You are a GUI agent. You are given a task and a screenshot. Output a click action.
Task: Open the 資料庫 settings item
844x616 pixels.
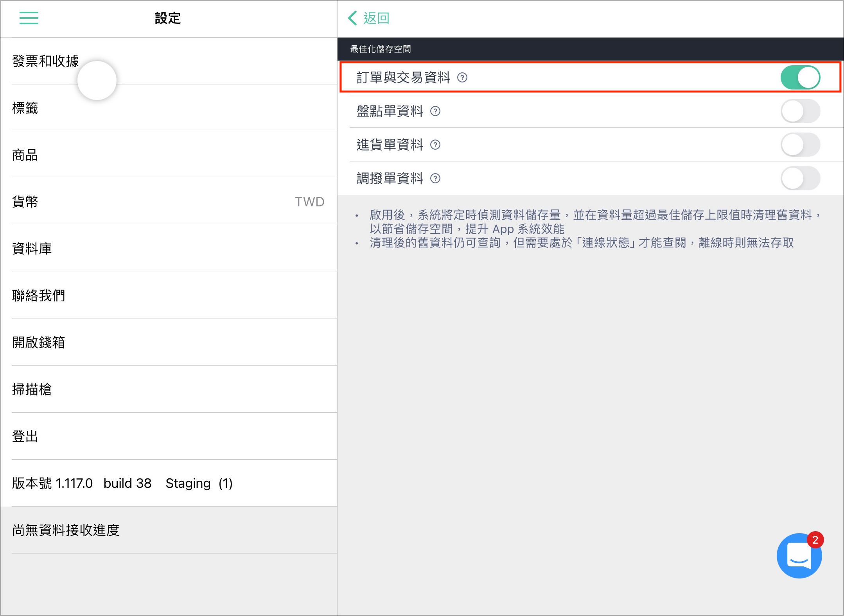169,249
